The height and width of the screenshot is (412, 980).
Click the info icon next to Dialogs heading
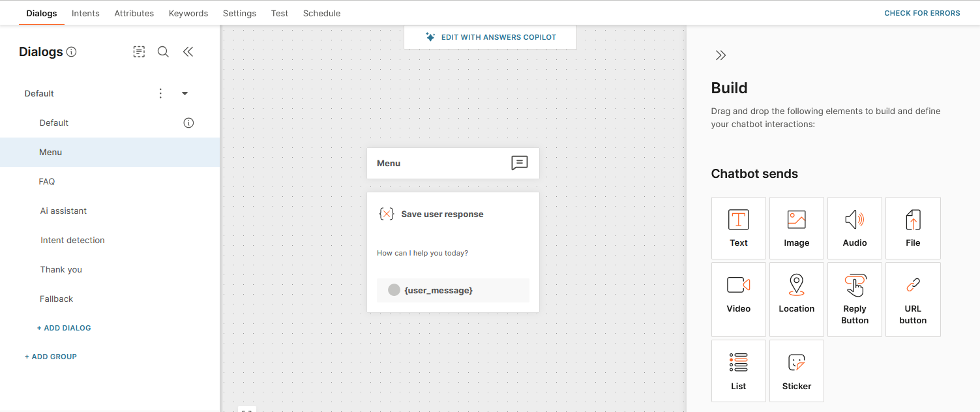pos(72,52)
